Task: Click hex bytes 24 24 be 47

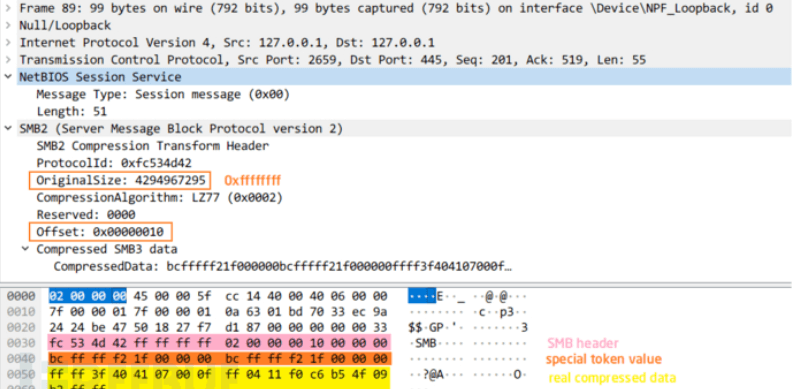Action: (87, 327)
